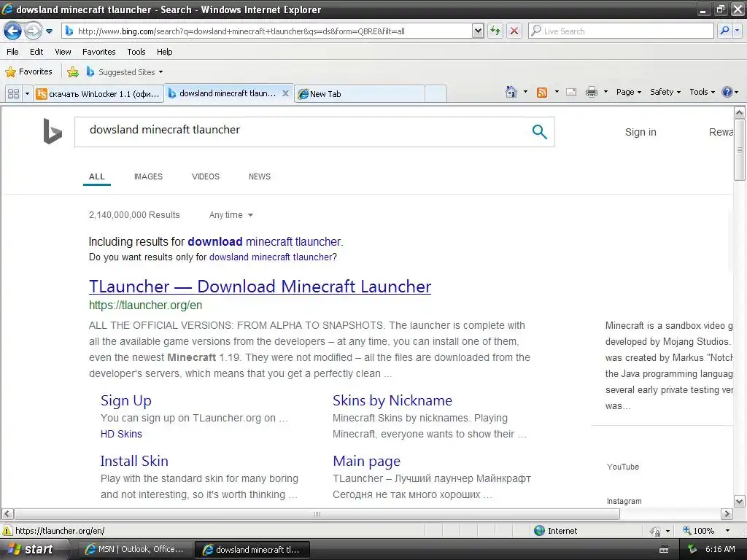This screenshot has width=747, height=560.
Task: Open the Favorites menu in menu bar
Action: (98, 52)
